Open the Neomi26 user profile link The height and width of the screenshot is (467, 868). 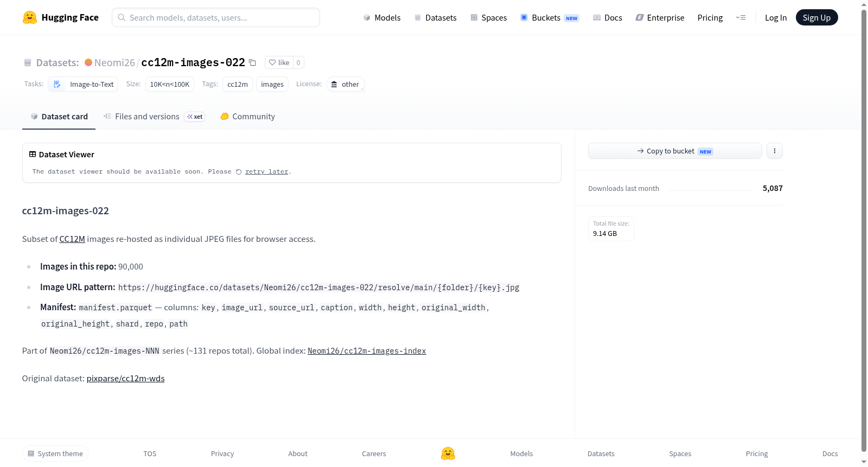click(114, 62)
